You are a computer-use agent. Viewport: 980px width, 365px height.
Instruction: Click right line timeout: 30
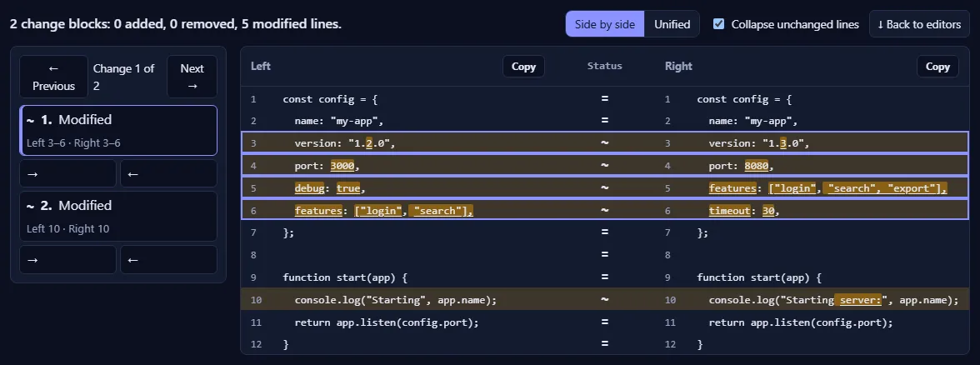pos(745,212)
